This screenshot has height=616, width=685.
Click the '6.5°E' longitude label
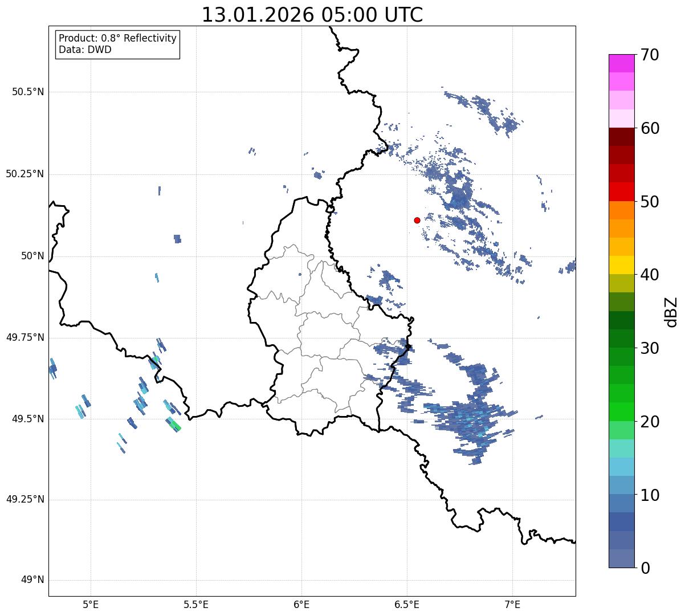tap(407, 605)
